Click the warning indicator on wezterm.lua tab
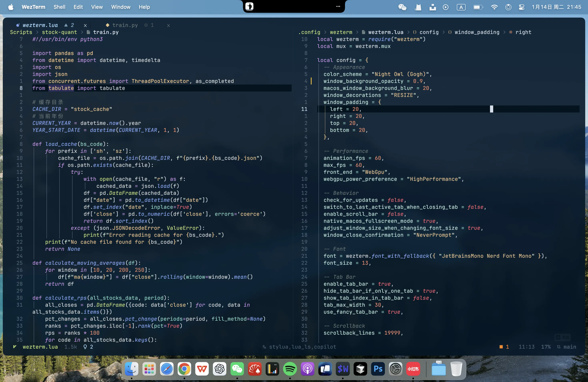The image size is (588, 382). [x=66, y=25]
